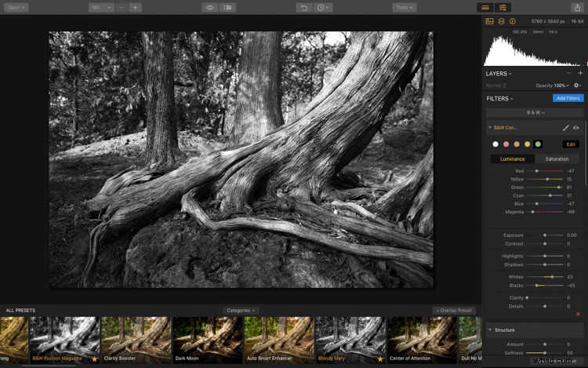
Task: Apply the Auto Smart Enhancer preset
Action: click(x=279, y=341)
